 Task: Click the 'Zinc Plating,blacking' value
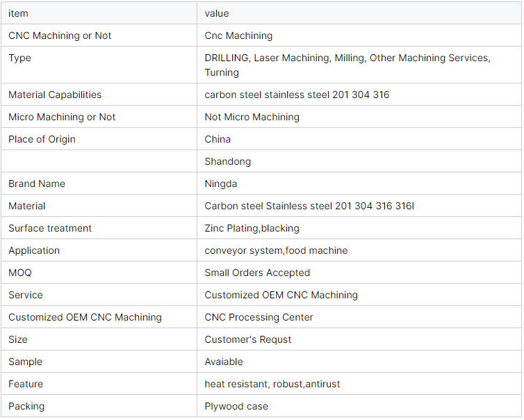[252, 228]
